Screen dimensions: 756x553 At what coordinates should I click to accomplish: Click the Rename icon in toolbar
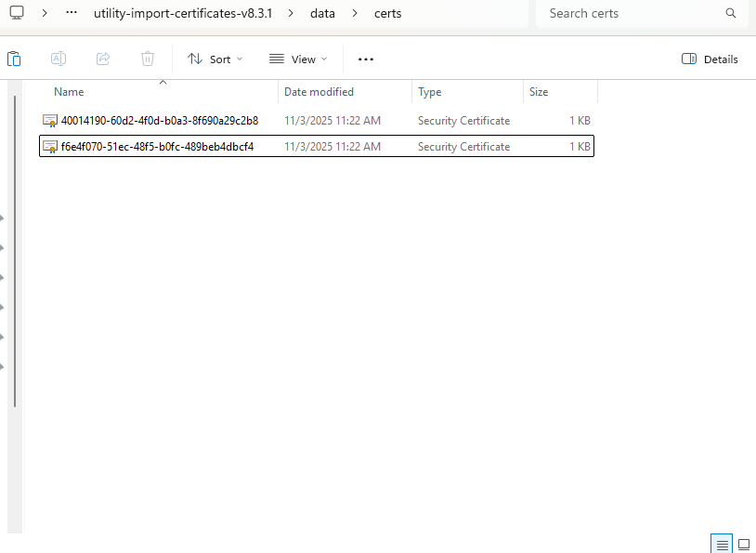[58, 59]
